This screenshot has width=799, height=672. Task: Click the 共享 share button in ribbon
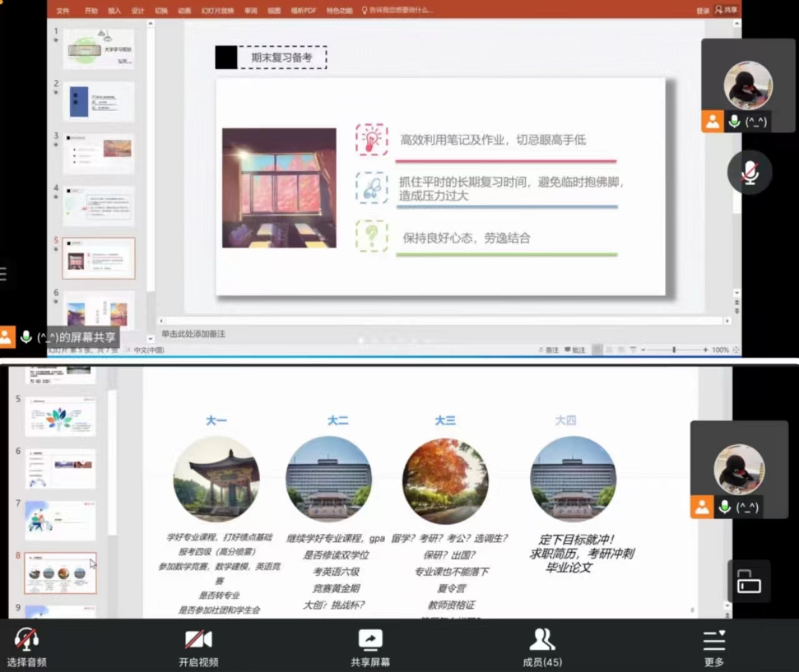[x=727, y=10]
